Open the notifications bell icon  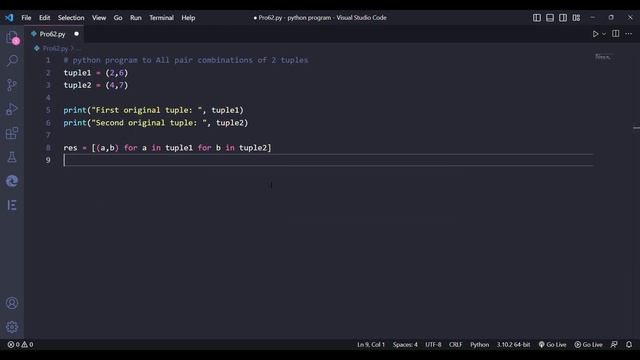click(629, 344)
